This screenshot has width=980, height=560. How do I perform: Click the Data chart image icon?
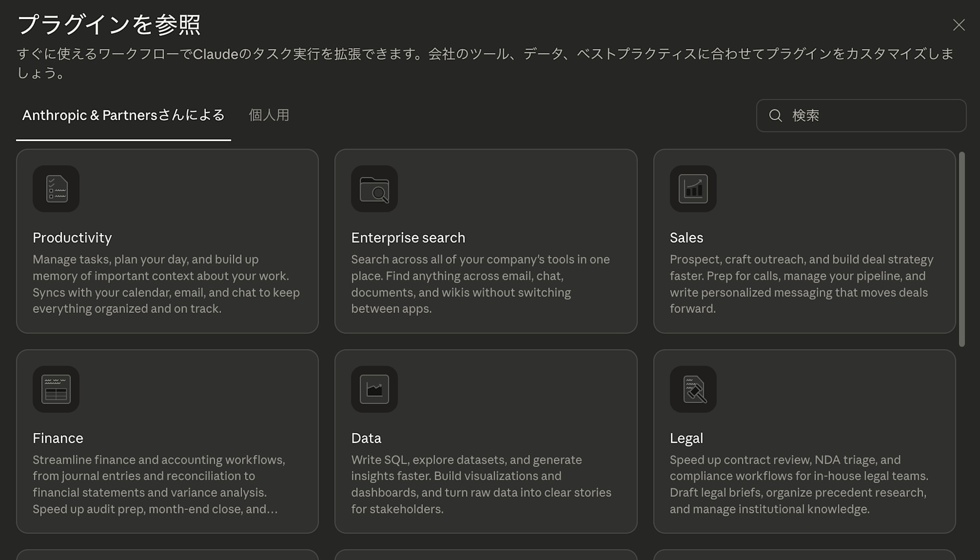click(374, 389)
